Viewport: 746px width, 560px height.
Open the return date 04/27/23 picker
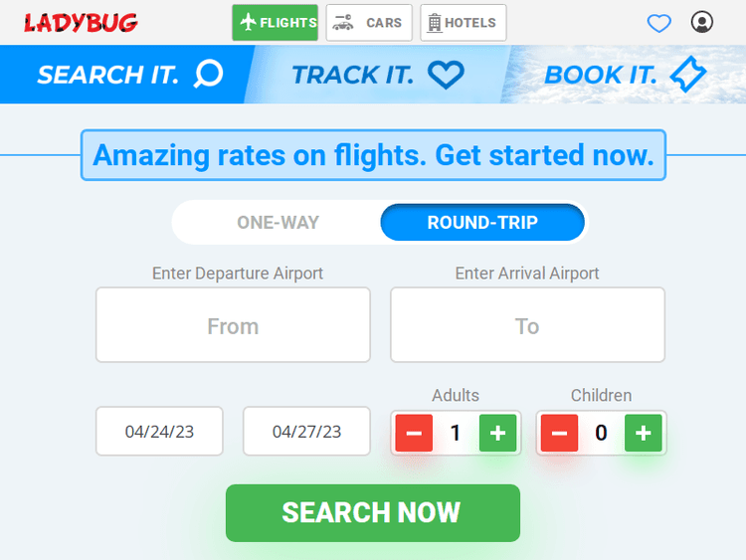point(306,432)
